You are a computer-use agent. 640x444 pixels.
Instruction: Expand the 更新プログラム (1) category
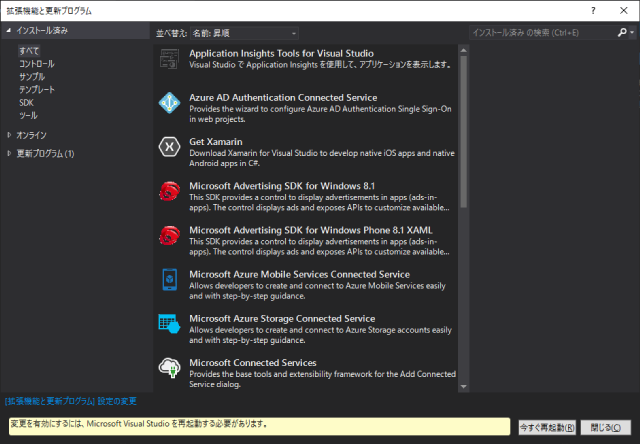[x=9, y=153]
